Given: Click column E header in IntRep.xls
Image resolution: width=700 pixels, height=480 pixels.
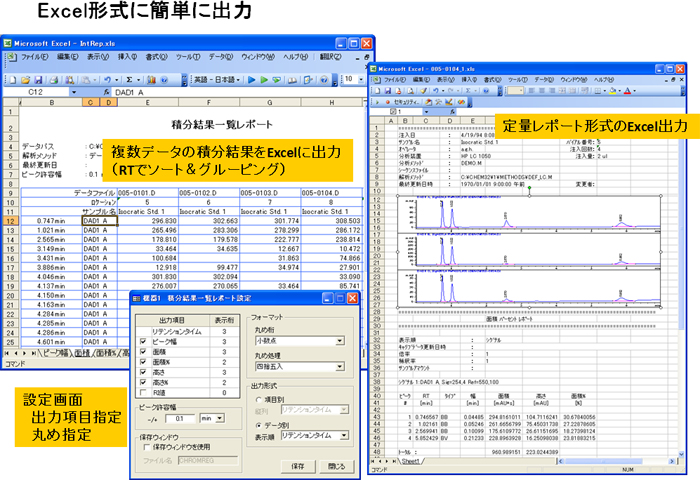Looking at the screenshot, I should 148,102.
